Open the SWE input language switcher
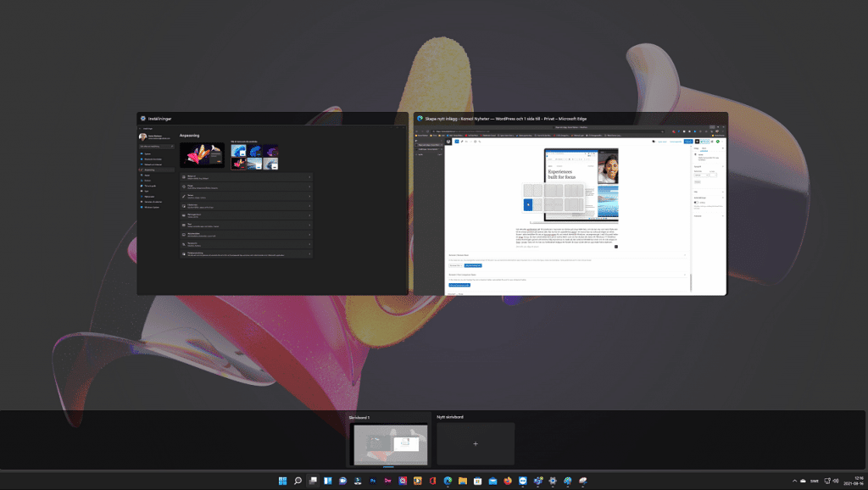 pyautogui.click(x=815, y=481)
